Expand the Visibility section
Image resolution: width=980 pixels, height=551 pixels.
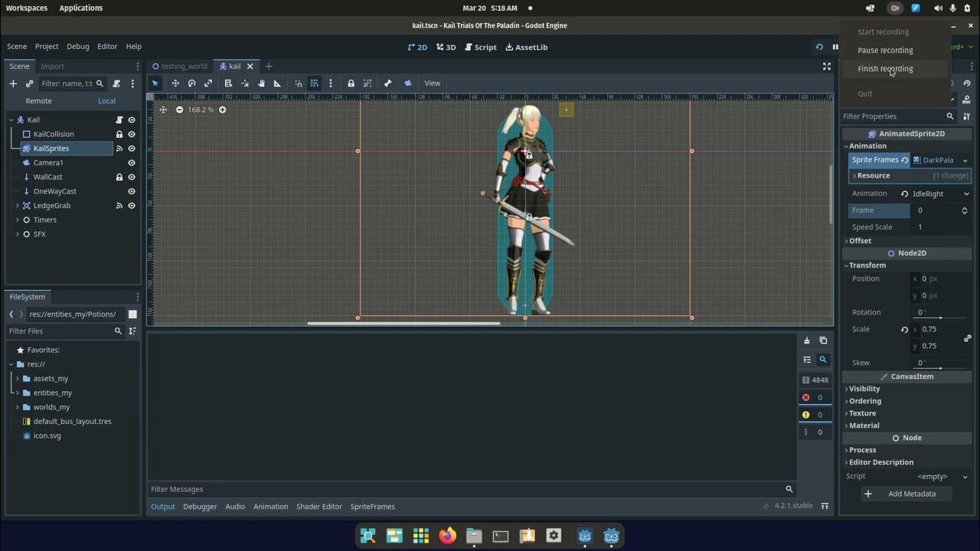pyautogui.click(x=864, y=389)
